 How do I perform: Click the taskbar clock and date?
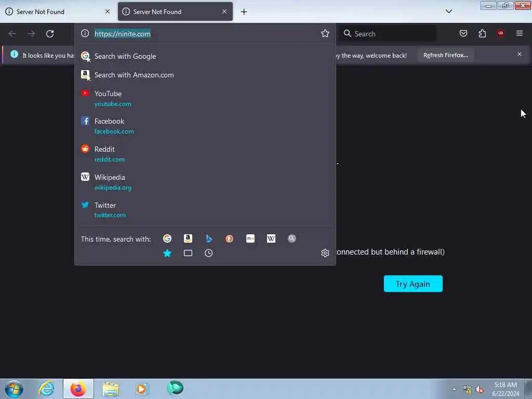coord(506,389)
